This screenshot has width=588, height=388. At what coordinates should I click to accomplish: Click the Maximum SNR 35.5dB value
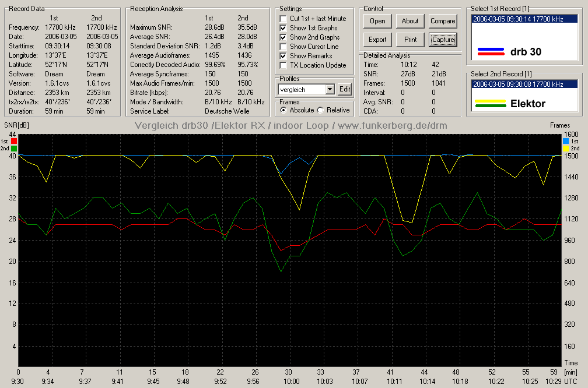point(247,27)
